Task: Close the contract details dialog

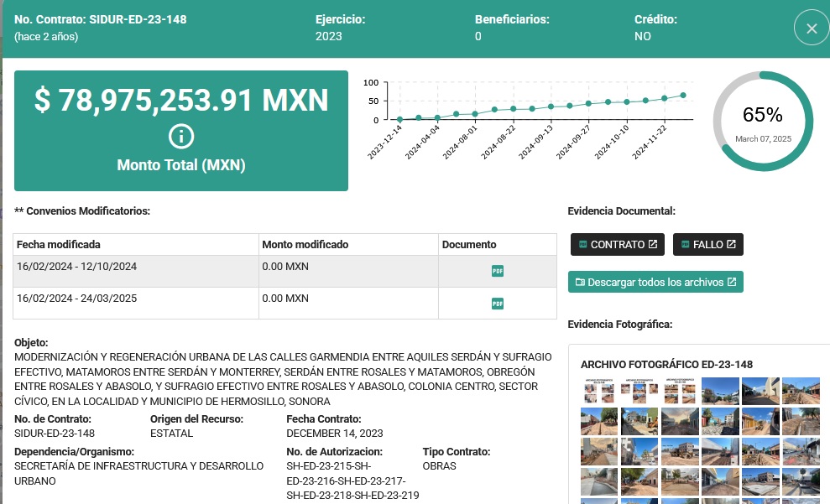Action: click(812, 28)
